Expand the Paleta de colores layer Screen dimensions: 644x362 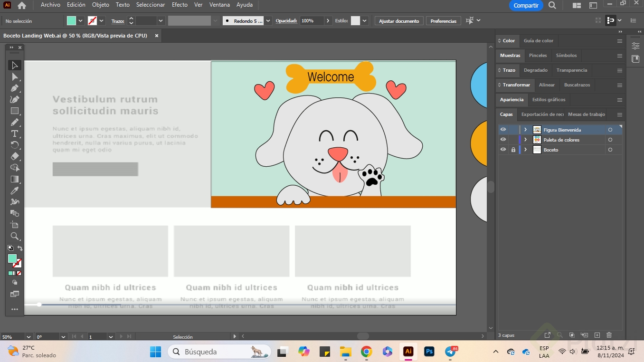pos(525,140)
